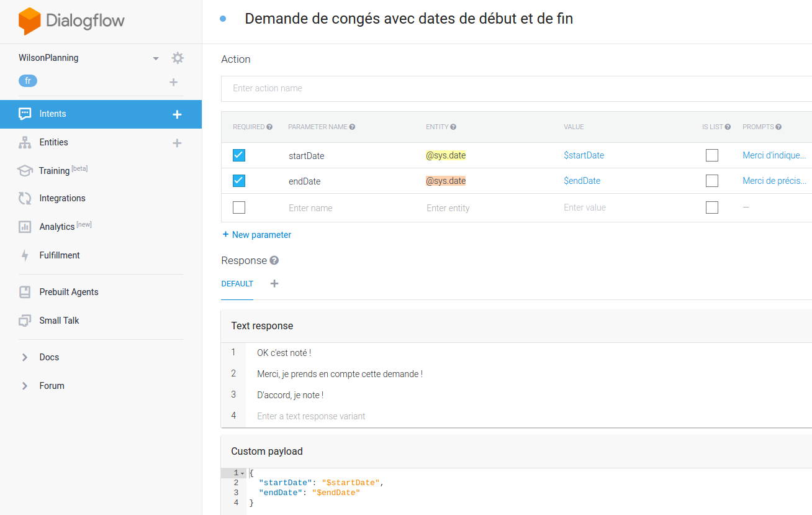812x515 pixels.
Task: Enable Is List for startDate parameter
Action: pyautogui.click(x=712, y=155)
